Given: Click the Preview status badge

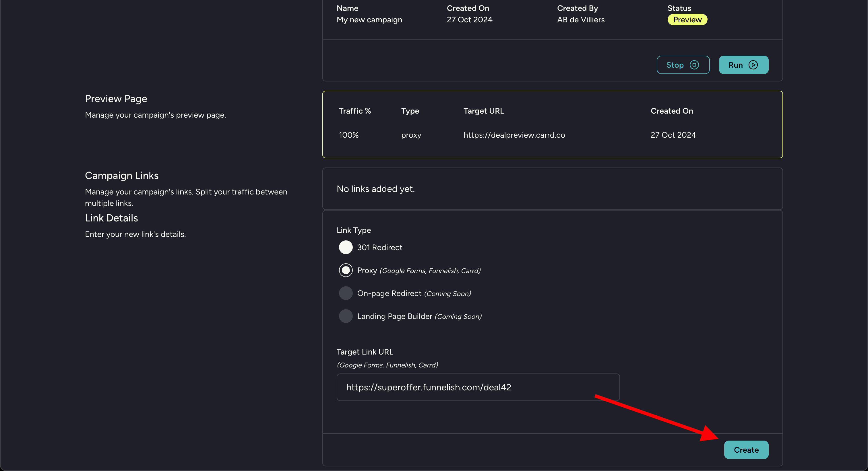Looking at the screenshot, I should 687,20.
